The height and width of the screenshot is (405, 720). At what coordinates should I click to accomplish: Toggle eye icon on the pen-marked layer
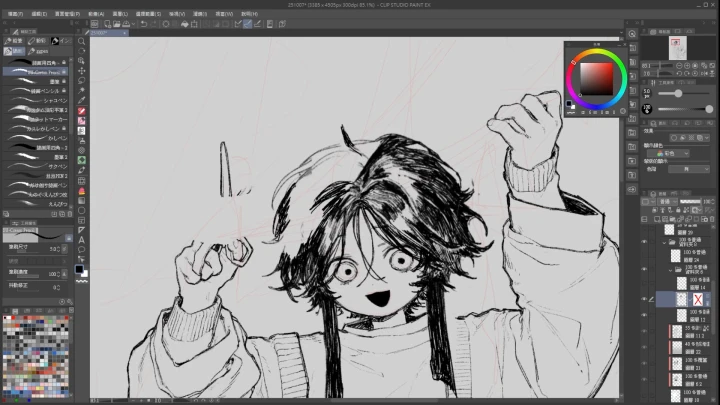pyautogui.click(x=644, y=298)
